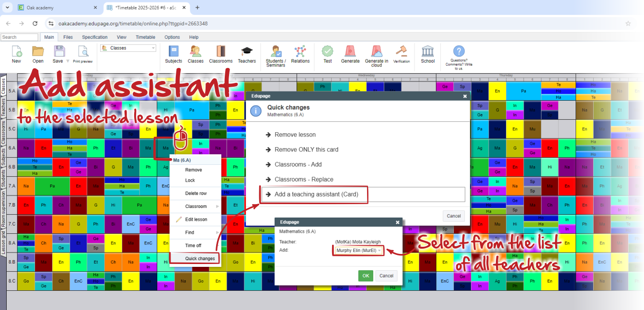
Task: Open the browser tab search chevron
Action: click(7, 8)
